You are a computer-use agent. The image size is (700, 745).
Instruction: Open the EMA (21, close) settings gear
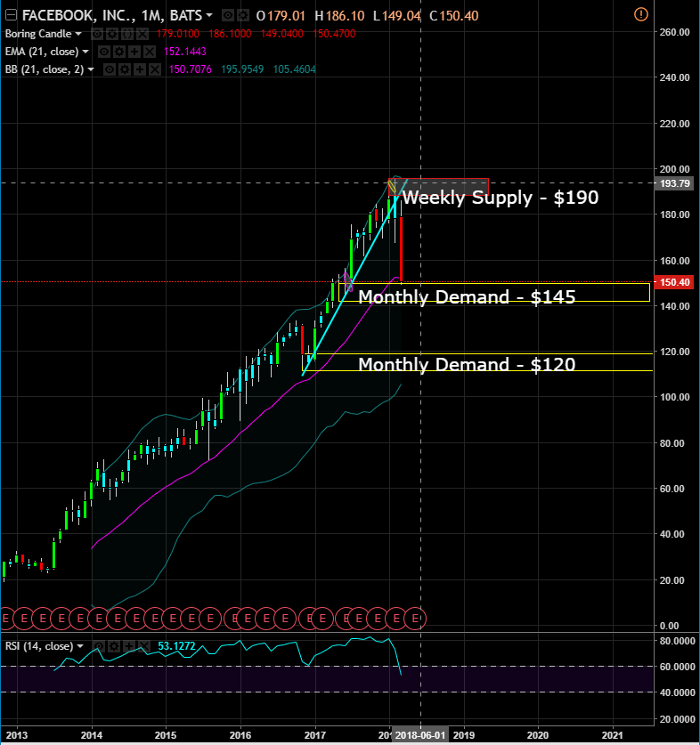[x=118, y=52]
